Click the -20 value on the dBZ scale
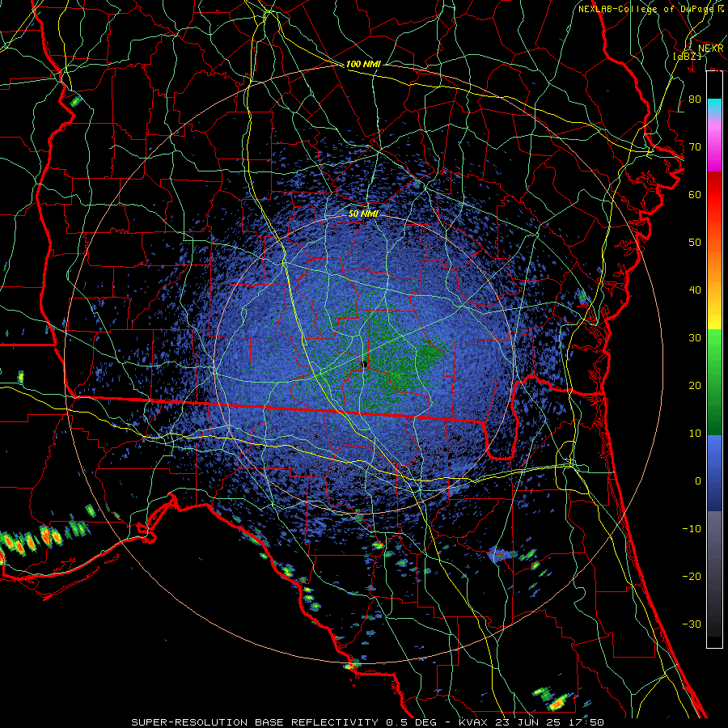 coord(692,577)
